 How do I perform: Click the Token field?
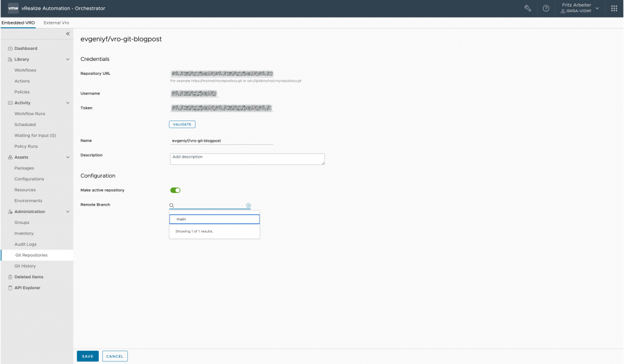[x=222, y=108]
